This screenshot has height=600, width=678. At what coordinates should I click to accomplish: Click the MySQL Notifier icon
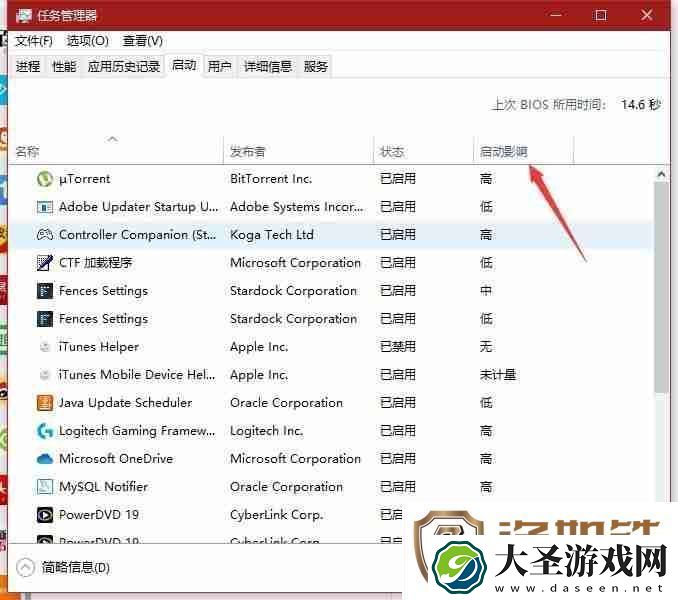45,487
